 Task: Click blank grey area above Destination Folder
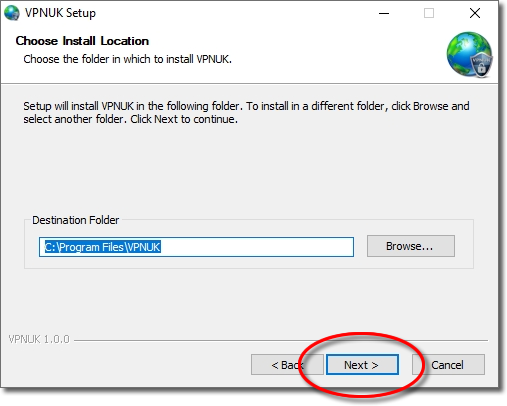coord(248,170)
